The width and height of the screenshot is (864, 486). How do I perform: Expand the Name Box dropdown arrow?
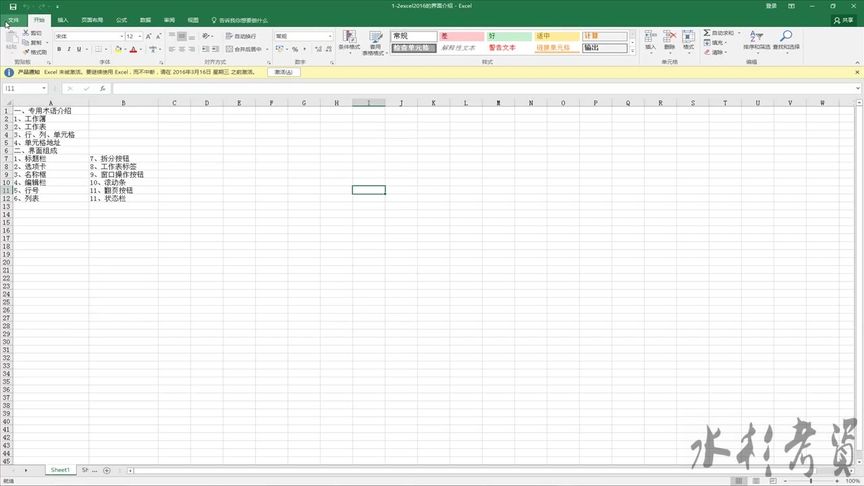click(44, 88)
